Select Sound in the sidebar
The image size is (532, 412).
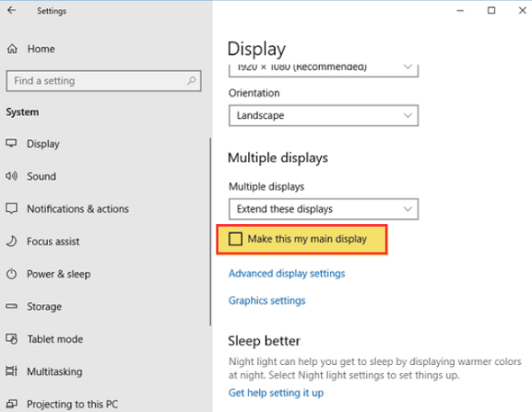pos(42,176)
